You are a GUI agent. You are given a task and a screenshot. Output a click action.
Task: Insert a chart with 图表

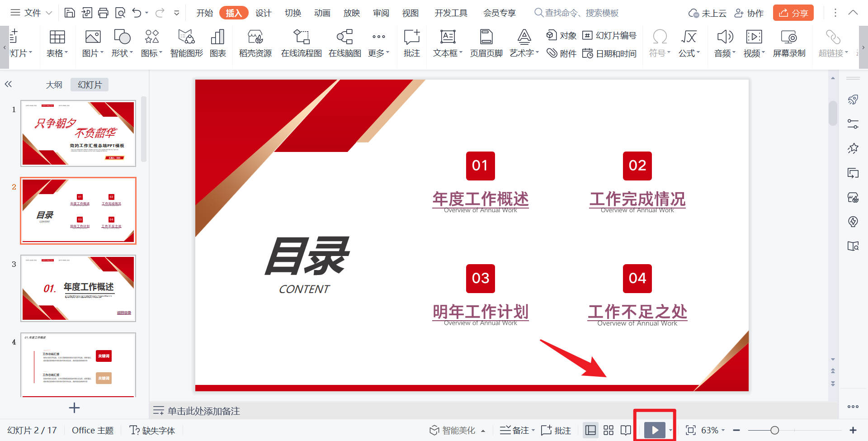pyautogui.click(x=218, y=44)
